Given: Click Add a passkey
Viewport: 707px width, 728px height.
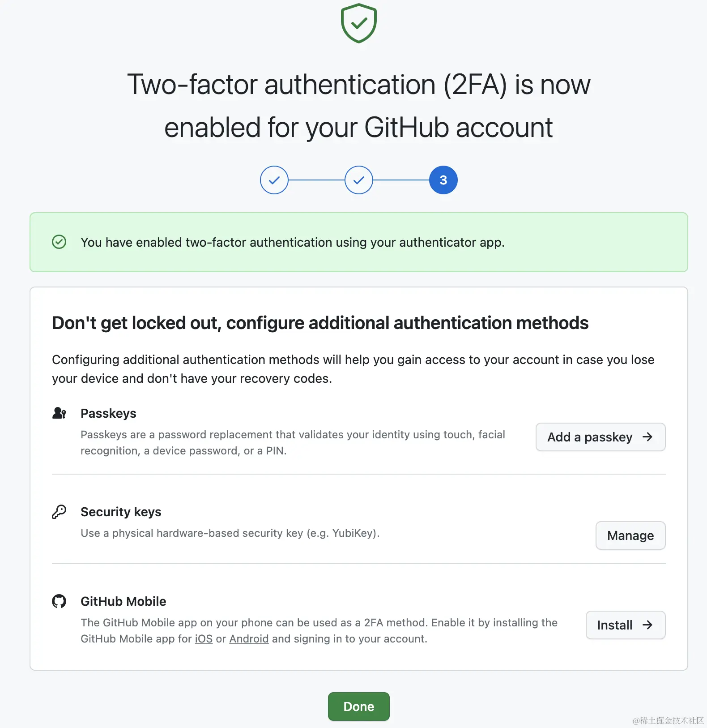Looking at the screenshot, I should click(x=600, y=437).
